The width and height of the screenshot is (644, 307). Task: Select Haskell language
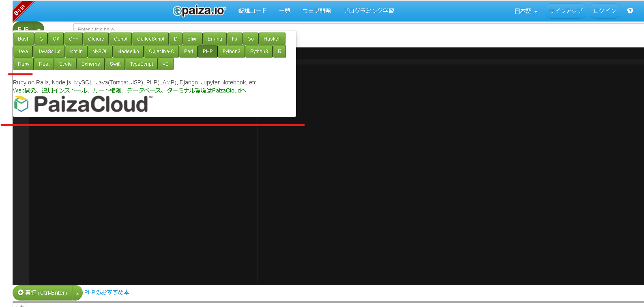tap(272, 39)
